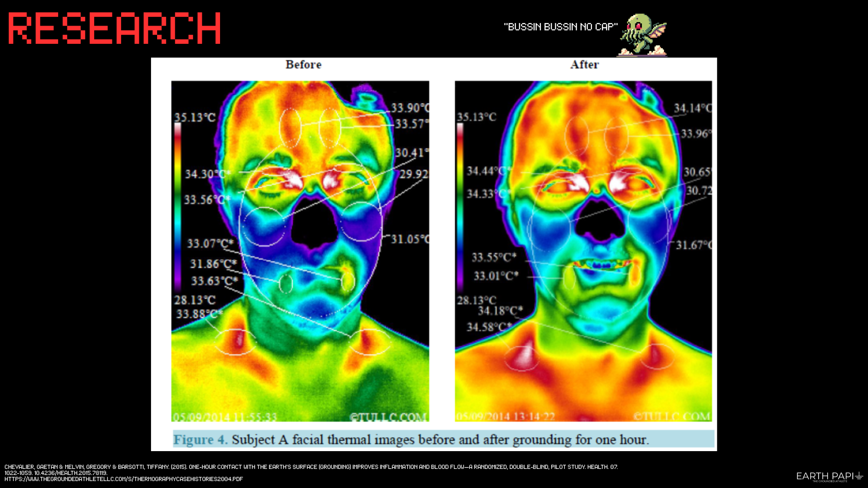The image size is (868, 488).
Task: Click the Figure 4 caption label
Action: 200,439
